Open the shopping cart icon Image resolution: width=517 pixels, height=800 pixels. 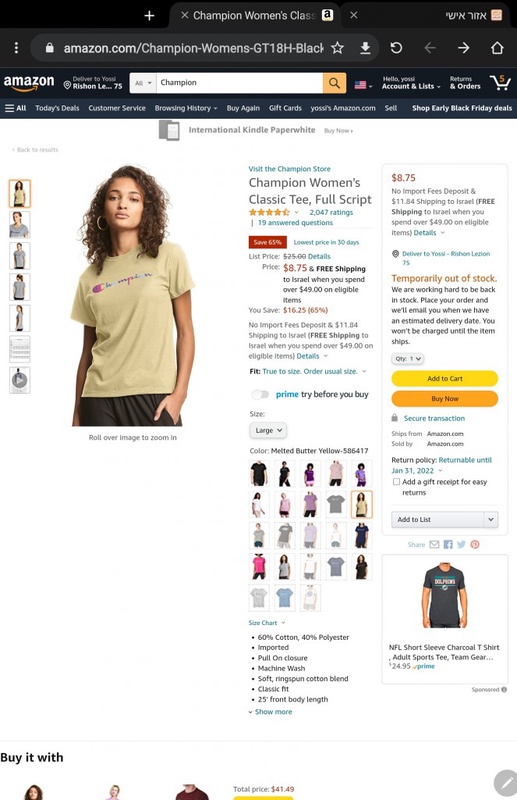point(500,82)
